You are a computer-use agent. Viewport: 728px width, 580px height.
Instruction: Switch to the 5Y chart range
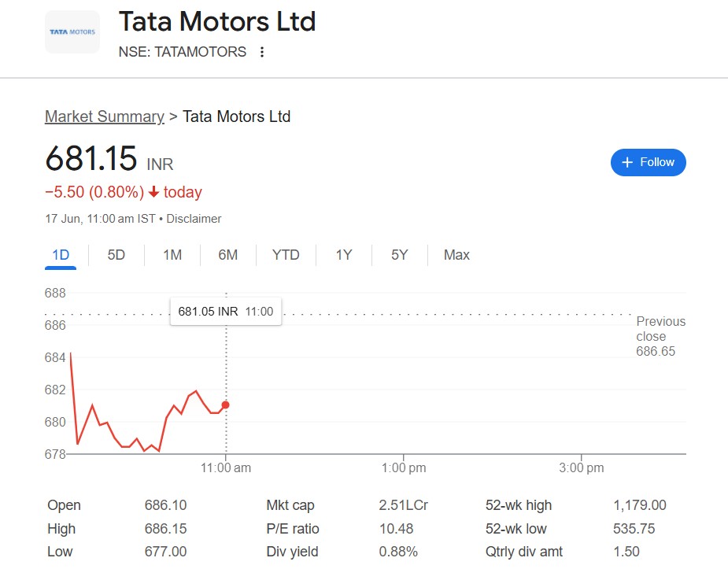point(400,255)
